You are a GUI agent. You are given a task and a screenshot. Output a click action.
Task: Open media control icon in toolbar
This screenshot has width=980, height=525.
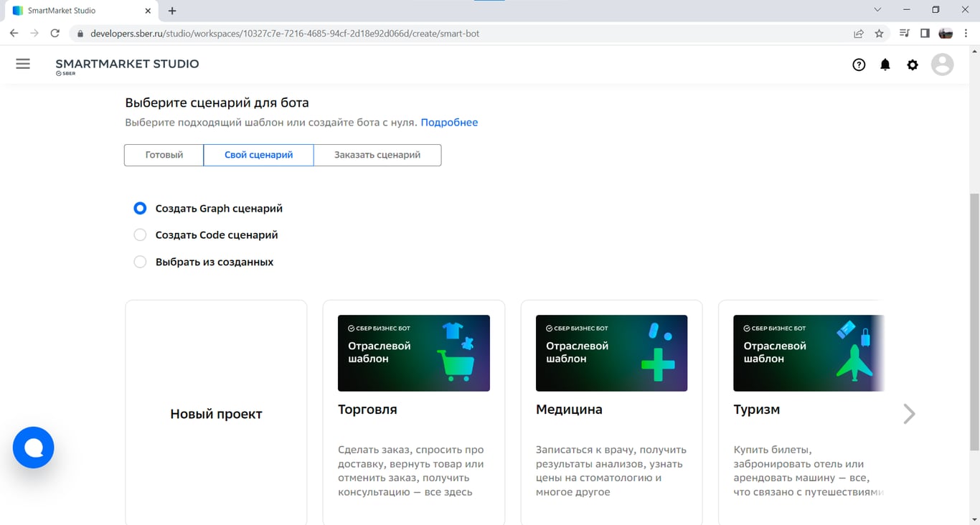[904, 33]
